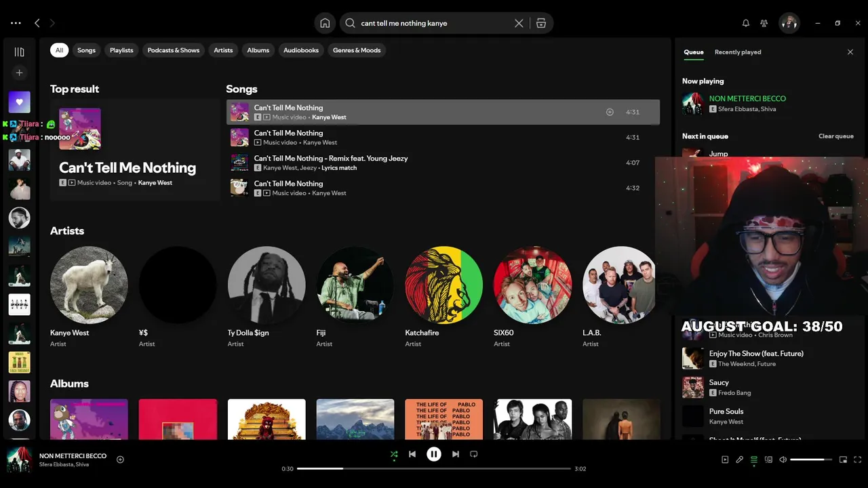Add NON METTERCI BECCO to Liked Songs
Viewport: 868px width, 488px height.
(x=120, y=460)
